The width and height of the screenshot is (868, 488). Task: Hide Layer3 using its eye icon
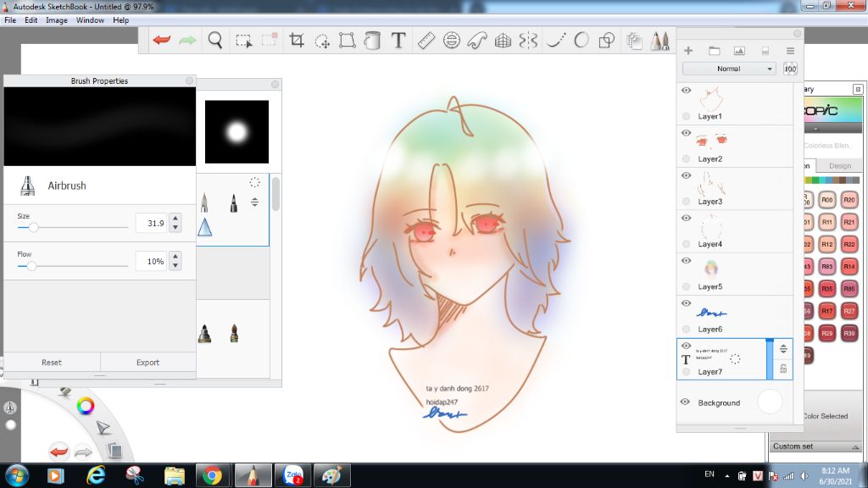686,175
